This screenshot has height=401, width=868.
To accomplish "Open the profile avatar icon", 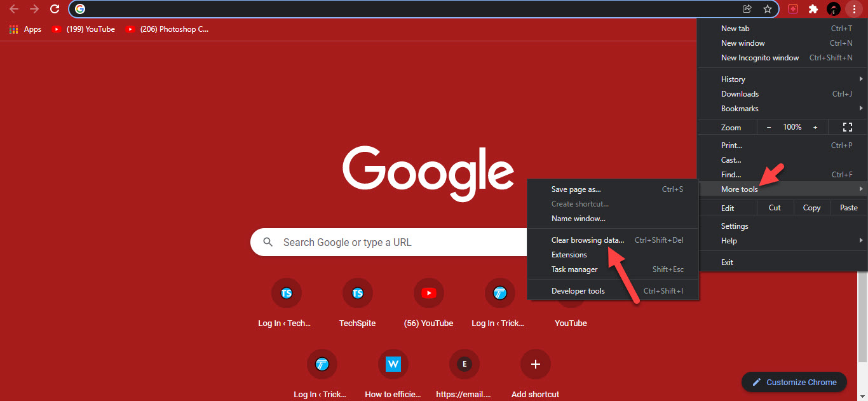I will 834,9.
